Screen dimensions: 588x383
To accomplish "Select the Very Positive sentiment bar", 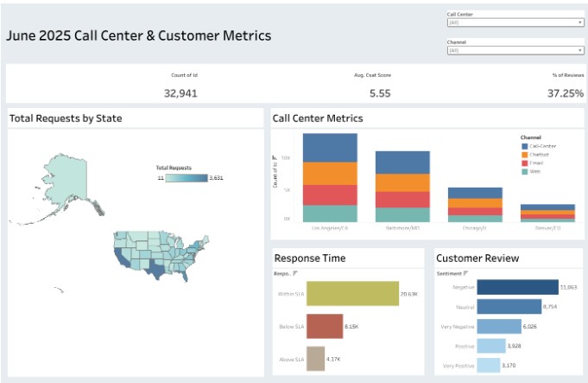I will coord(489,366).
